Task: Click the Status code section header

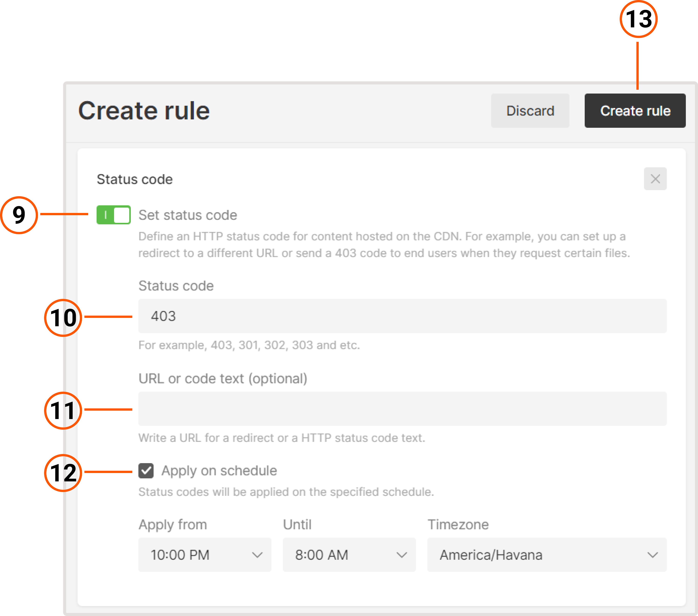Action: pos(134,179)
